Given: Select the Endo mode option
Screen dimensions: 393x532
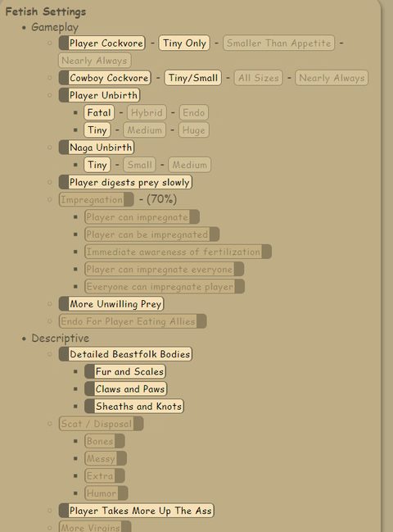Looking at the screenshot, I should click(193, 112).
